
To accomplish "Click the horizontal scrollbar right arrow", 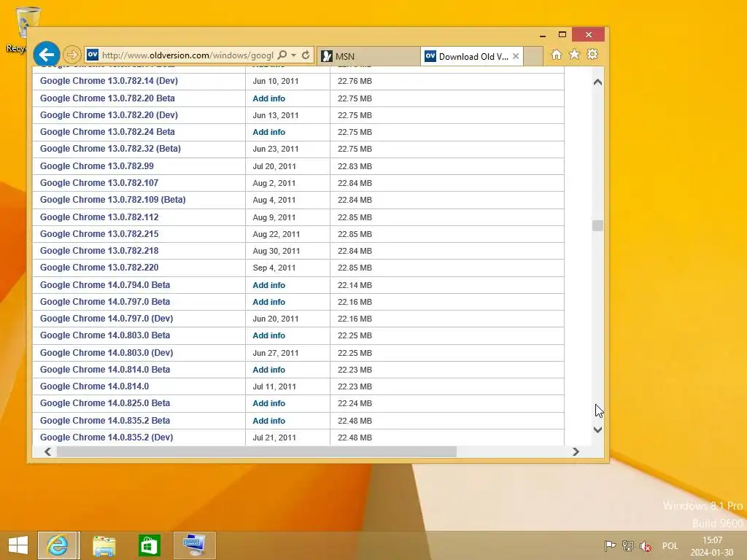I will point(576,451).
